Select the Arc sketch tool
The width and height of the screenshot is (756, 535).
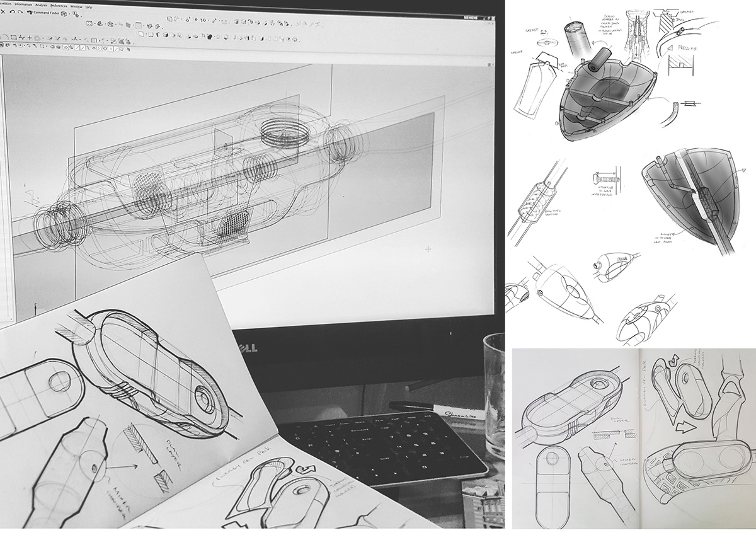6,38
